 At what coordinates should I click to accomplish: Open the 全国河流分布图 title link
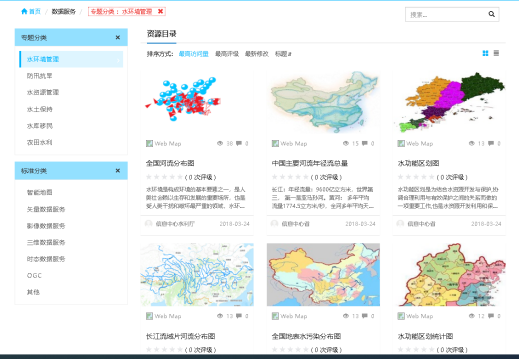[x=170, y=163]
